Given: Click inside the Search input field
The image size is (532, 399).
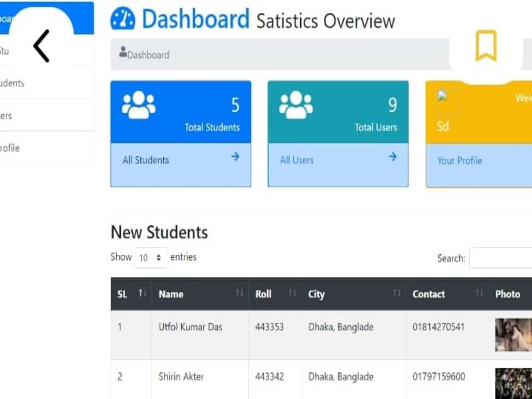Looking at the screenshot, I should coord(503,258).
